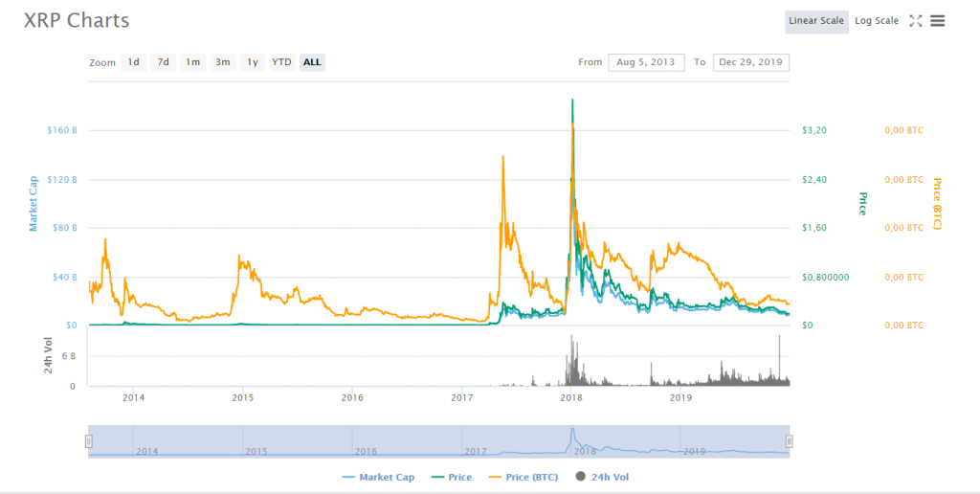Open the chart hamburger menu
Screen dimensions: 980x494
(938, 21)
